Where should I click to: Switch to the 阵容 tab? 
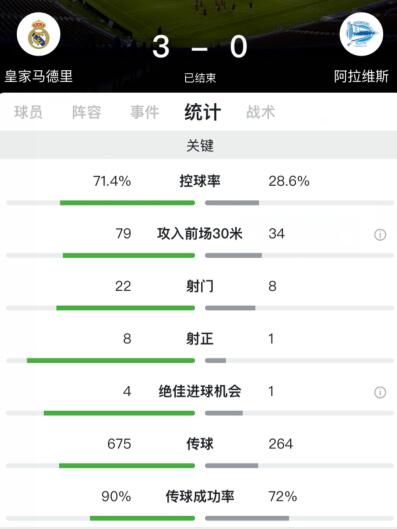click(x=86, y=112)
